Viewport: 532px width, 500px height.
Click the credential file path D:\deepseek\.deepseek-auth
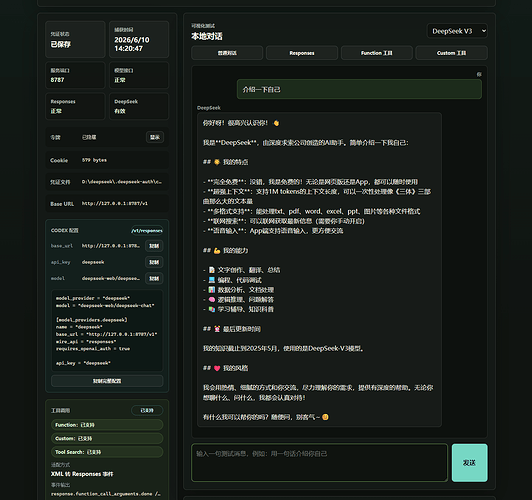pos(121,182)
